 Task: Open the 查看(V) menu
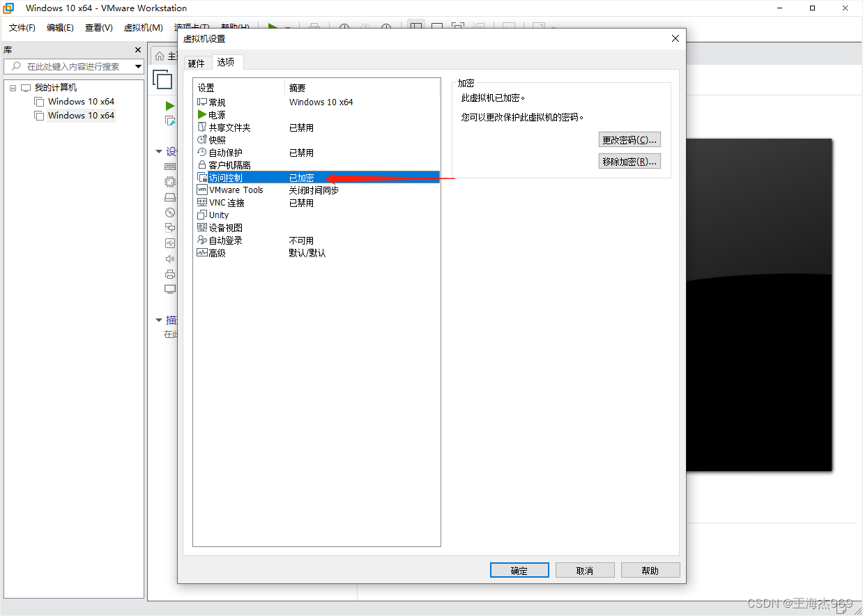98,28
